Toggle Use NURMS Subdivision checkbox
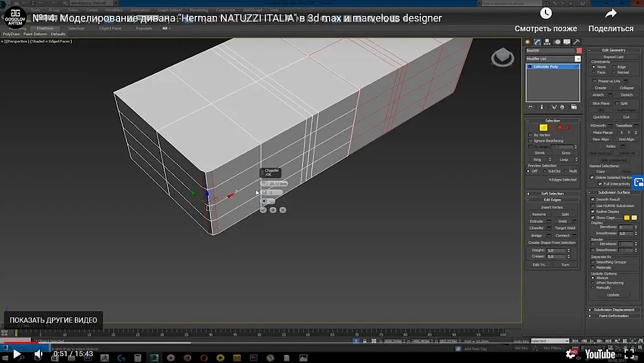The height and width of the screenshot is (363, 644). pos(593,205)
